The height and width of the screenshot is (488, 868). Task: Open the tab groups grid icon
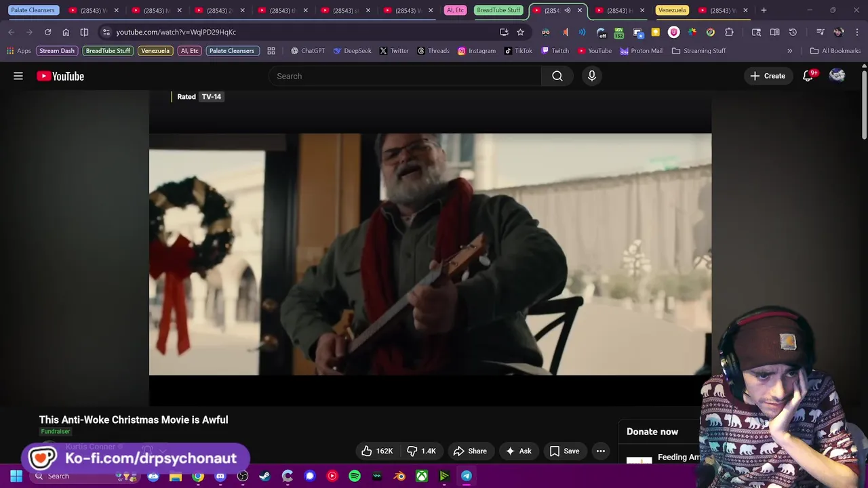click(x=271, y=51)
